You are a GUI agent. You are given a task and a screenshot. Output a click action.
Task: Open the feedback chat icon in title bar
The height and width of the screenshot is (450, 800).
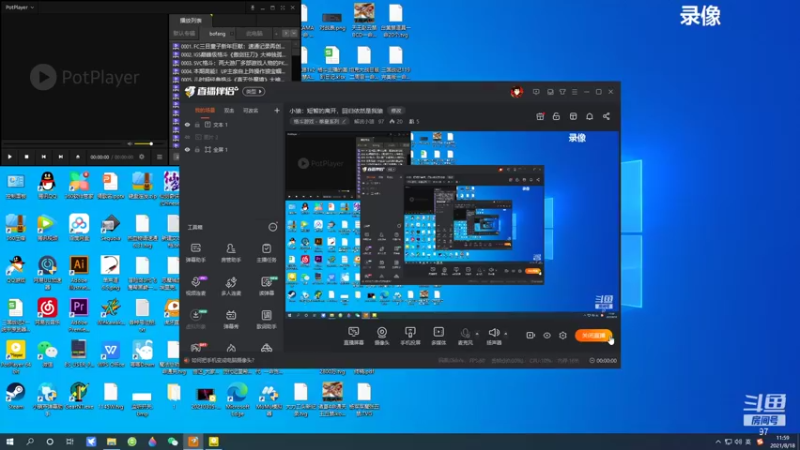(x=536, y=92)
